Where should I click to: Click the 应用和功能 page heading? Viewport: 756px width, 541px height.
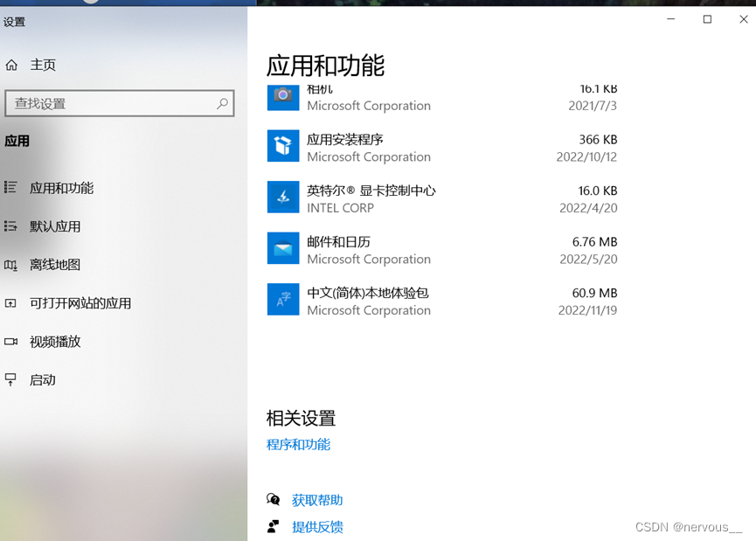coord(325,66)
